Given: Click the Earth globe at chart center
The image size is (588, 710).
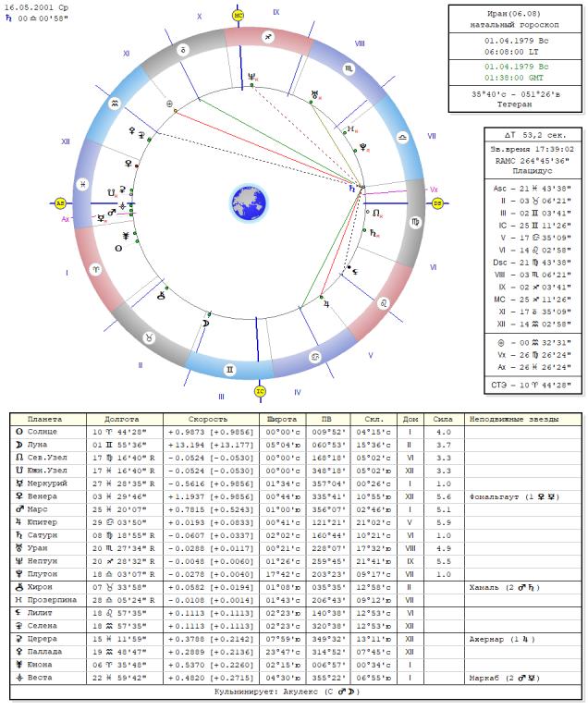Looking at the screenshot, I should coord(248,202).
